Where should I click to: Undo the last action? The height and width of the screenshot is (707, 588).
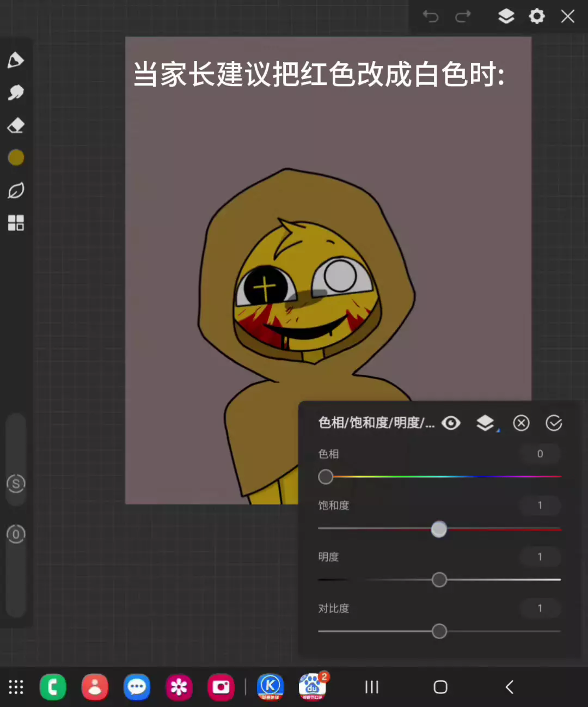click(x=431, y=17)
